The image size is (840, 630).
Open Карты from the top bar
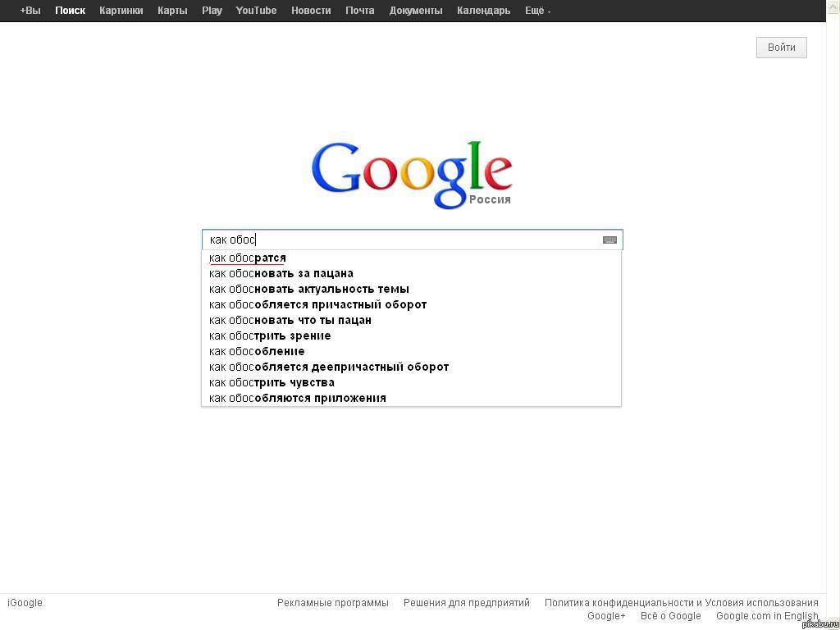172,11
